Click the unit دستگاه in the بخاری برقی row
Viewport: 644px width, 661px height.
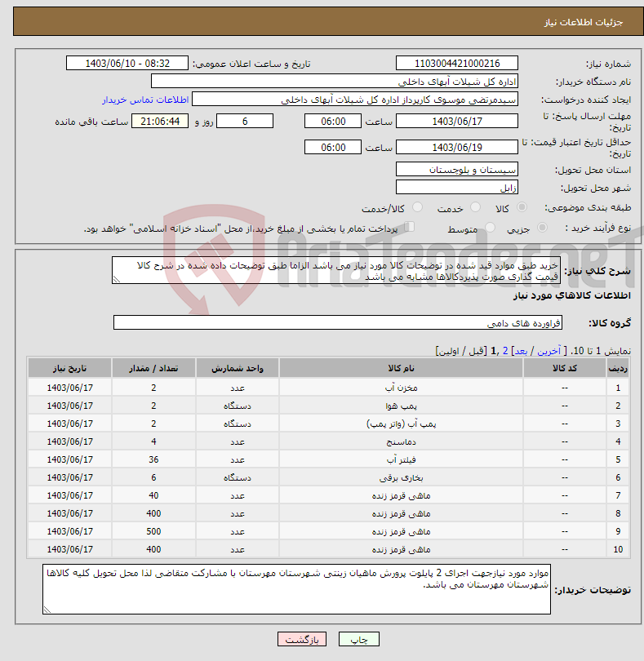coord(237,477)
